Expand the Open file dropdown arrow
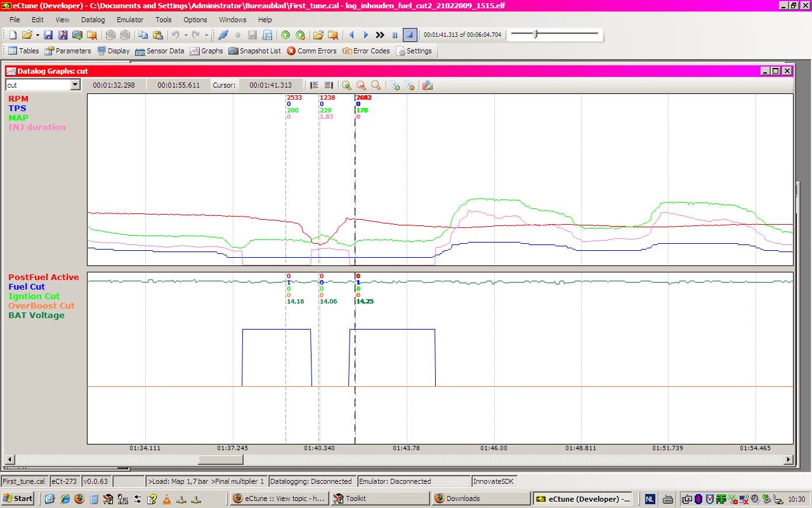 (37, 35)
